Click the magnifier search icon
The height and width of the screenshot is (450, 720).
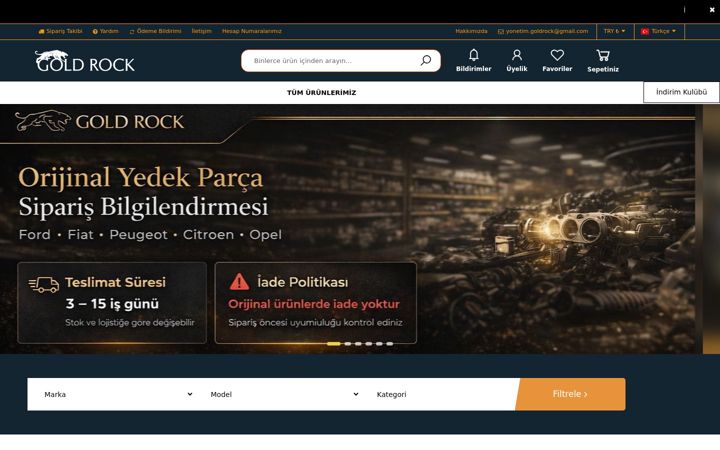(x=426, y=60)
